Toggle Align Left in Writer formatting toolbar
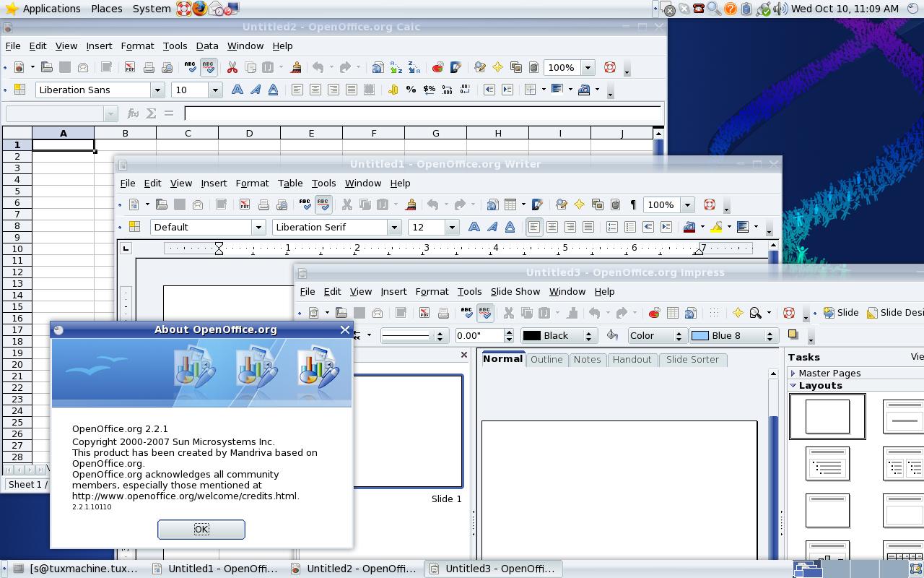924x578 pixels. [x=534, y=227]
